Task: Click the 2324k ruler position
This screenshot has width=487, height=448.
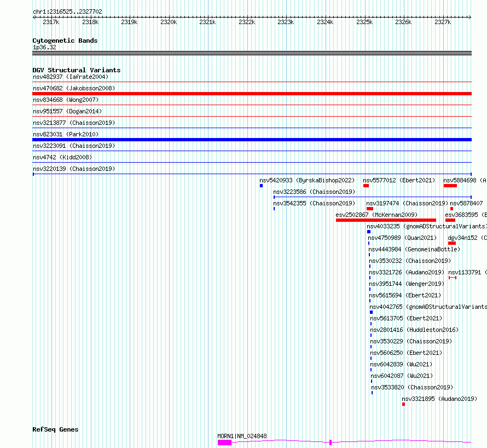Action: (325, 22)
